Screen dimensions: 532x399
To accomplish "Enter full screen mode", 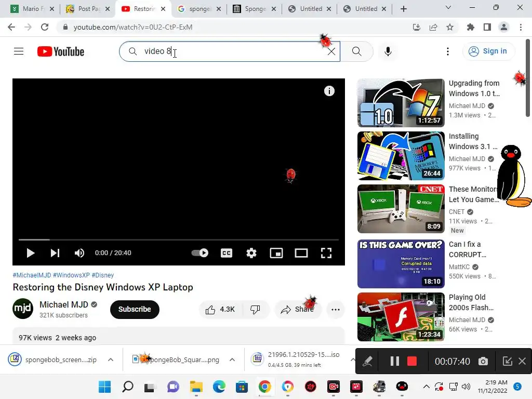I will 326,253.
